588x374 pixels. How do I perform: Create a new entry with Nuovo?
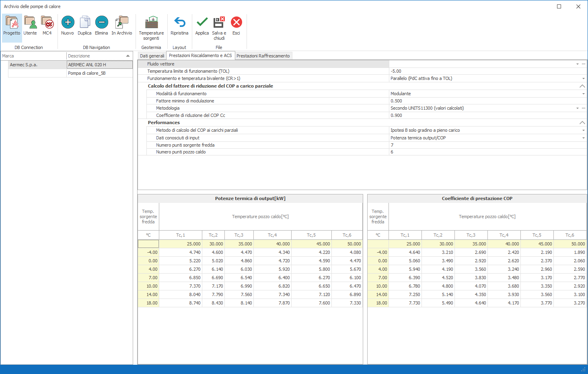click(68, 25)
